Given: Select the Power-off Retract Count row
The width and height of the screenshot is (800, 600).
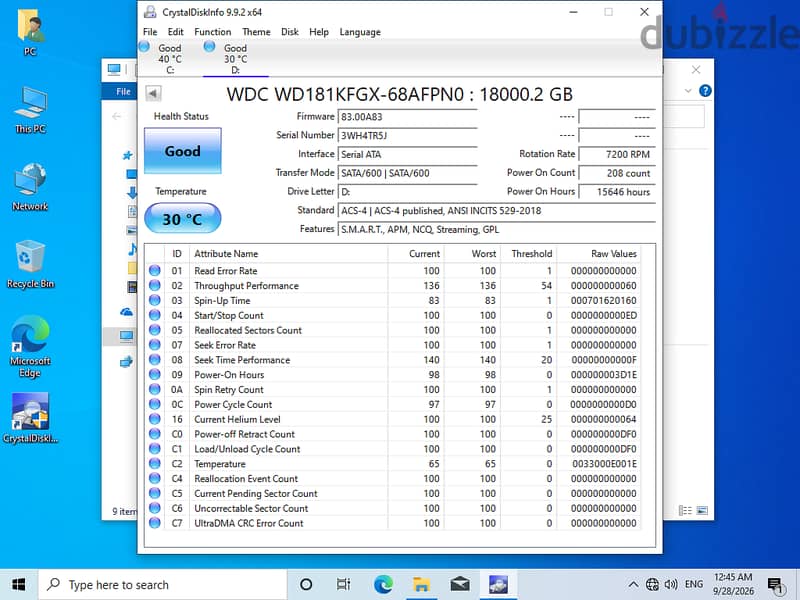Looking at the screenshot, I should click(393, 434).
